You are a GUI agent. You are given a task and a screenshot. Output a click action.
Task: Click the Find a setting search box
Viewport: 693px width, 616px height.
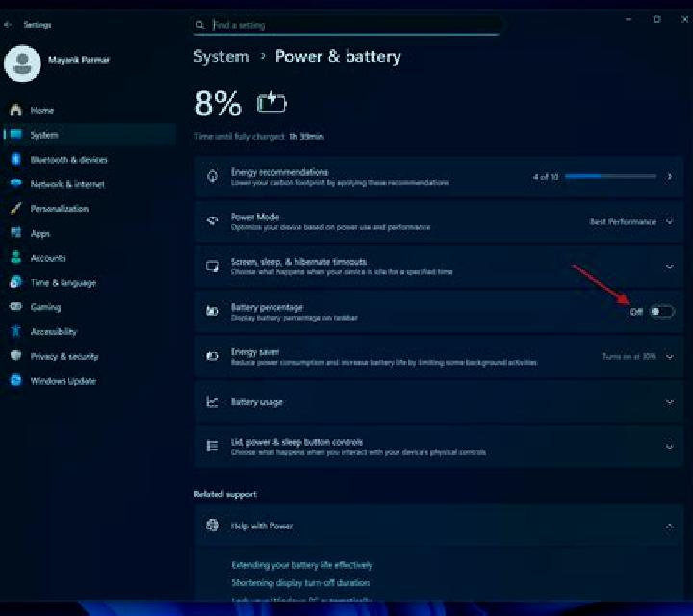tap(346, 25)
